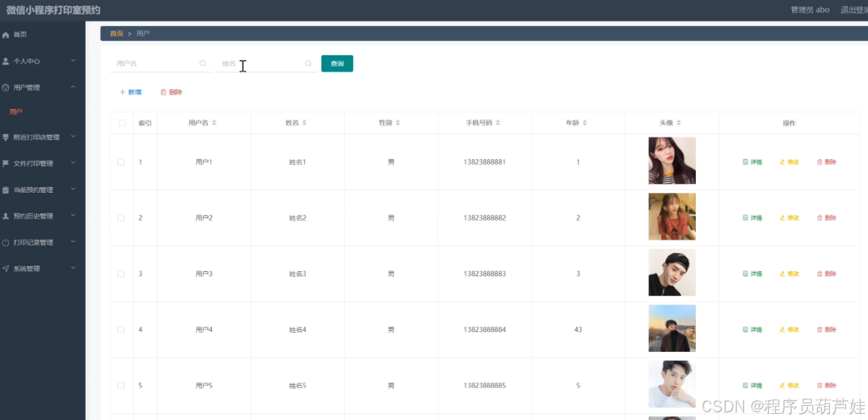This screenshot has width=868, height=420.
Task: Click the 首页 breadcrumb link
Action: (116, 33)
